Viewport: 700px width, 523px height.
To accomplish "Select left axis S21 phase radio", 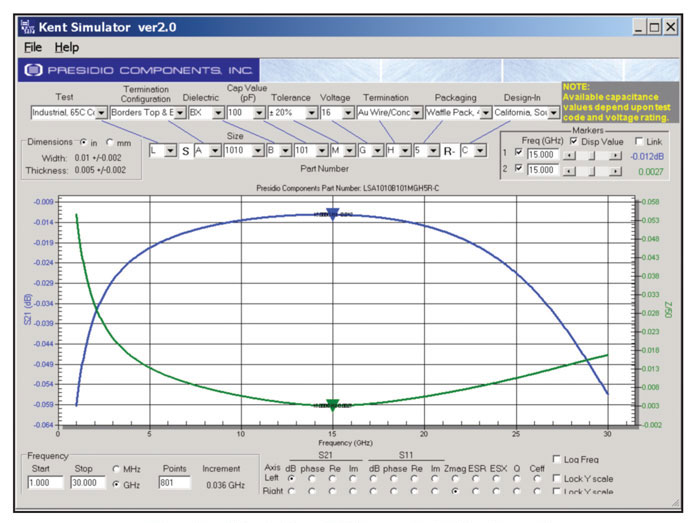I will pos(312,479).
